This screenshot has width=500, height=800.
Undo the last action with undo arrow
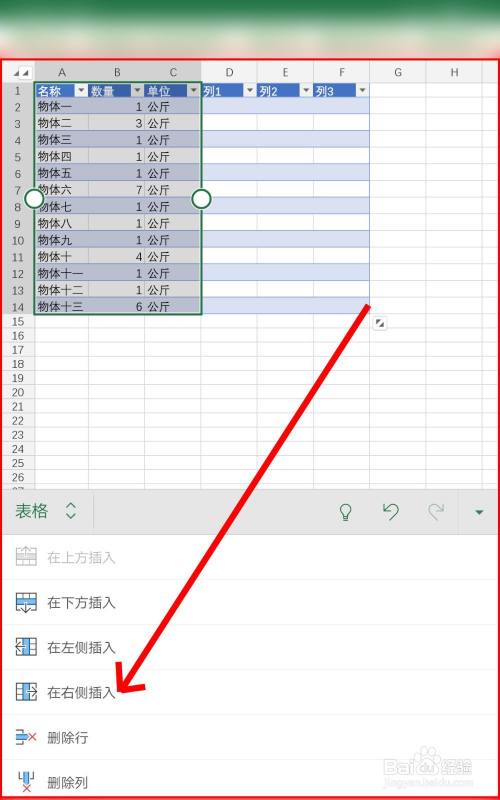coord(390,511)
